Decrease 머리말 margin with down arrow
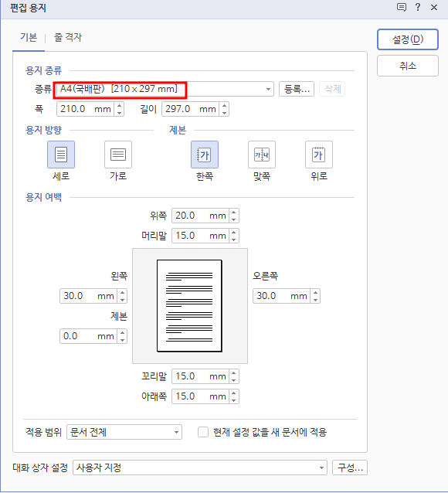This screenshot has width=448, height=493. coord(233,240)
